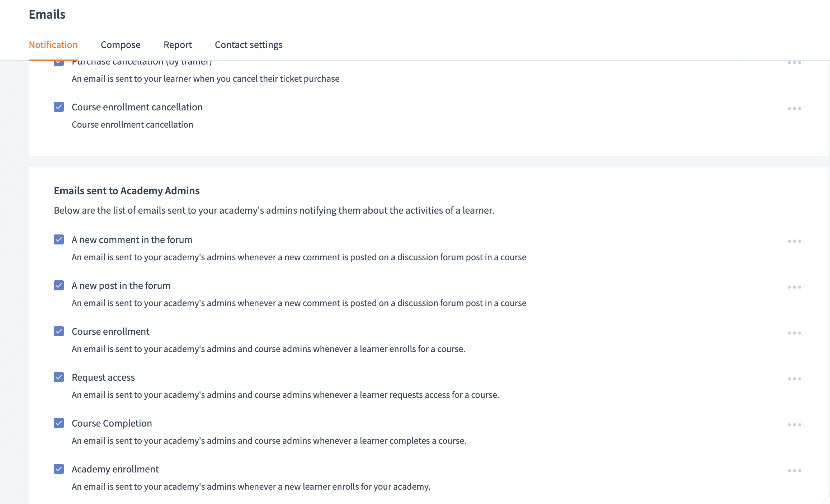
Task: Open ellipsis menu for Course Completion
Action: [x=794, y=425]
